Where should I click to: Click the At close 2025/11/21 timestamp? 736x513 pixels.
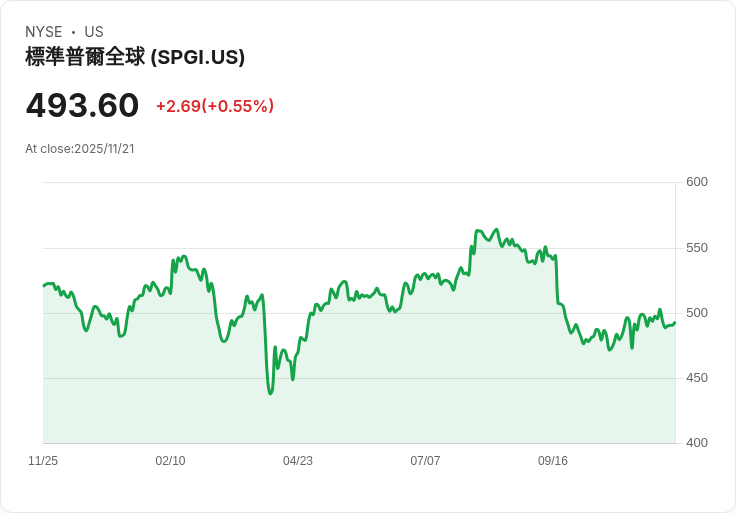(80, 149)
